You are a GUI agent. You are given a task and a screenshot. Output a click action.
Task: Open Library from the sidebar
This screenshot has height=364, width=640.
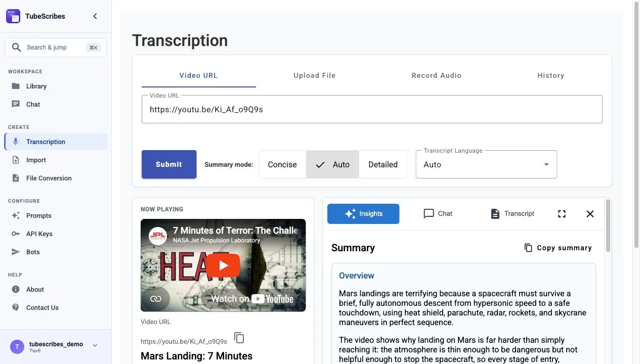click(56, 86)
